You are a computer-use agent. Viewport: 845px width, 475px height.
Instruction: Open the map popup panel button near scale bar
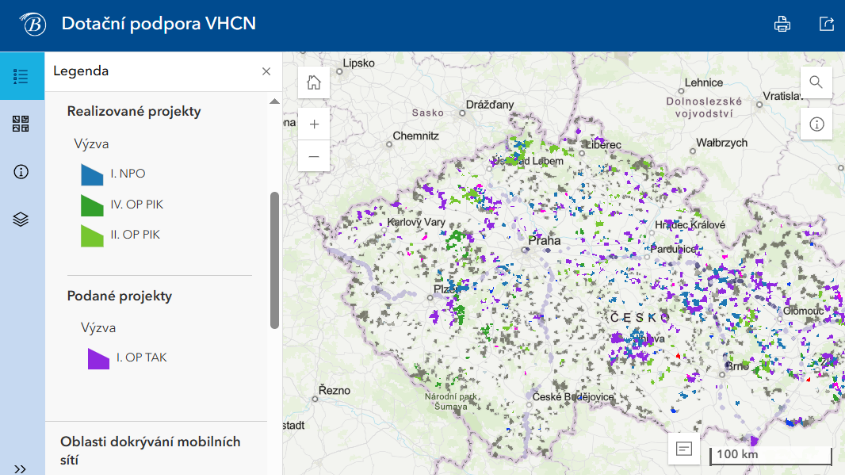684,449
